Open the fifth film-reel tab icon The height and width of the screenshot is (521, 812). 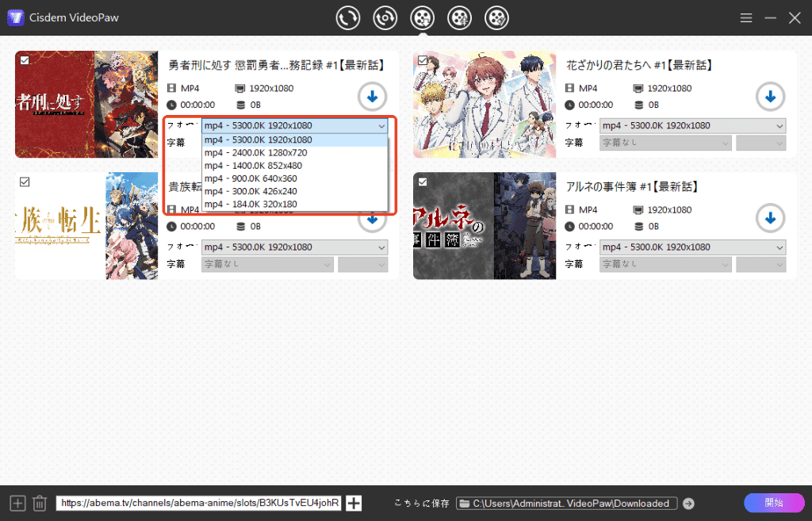click(x=496, y=18)
